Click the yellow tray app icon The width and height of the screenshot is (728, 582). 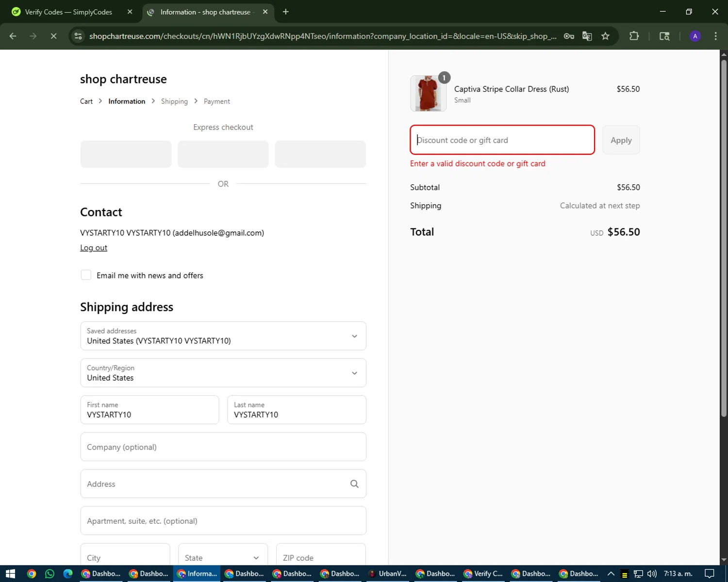625,574
